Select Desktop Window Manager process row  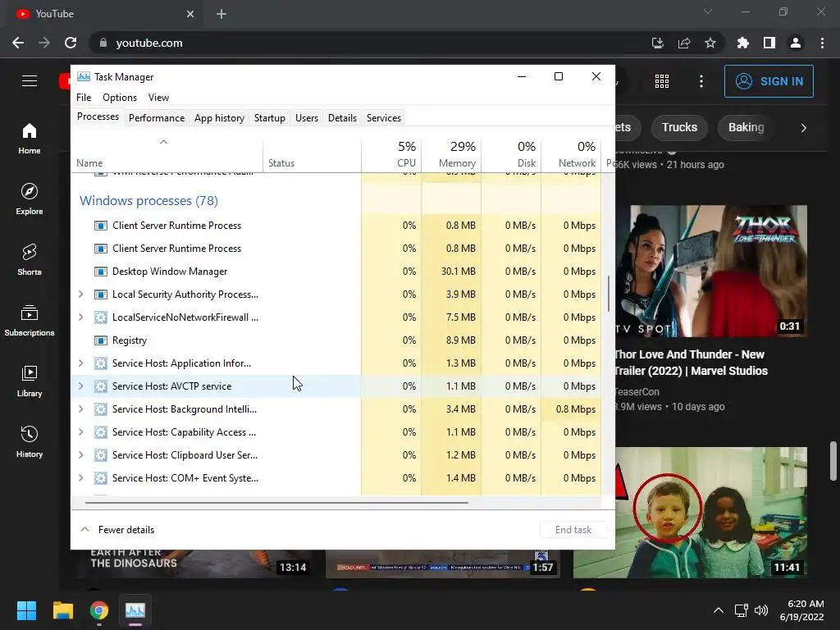pos(336,272)
